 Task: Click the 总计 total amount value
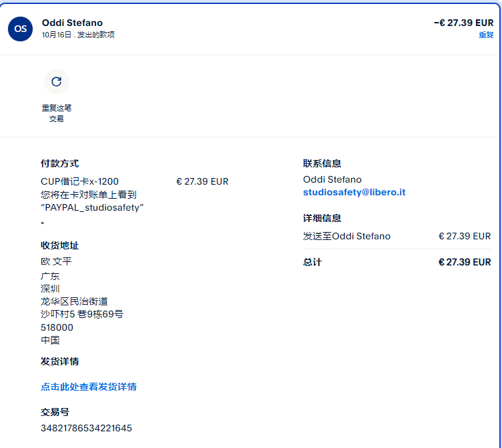point(464,262)
